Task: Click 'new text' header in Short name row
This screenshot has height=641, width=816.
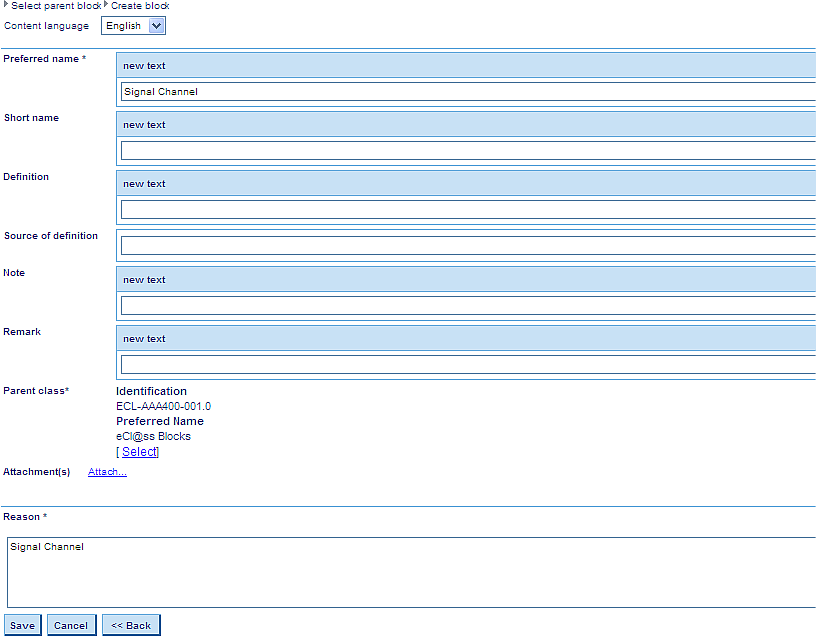Action: click(x=144, y=125)
